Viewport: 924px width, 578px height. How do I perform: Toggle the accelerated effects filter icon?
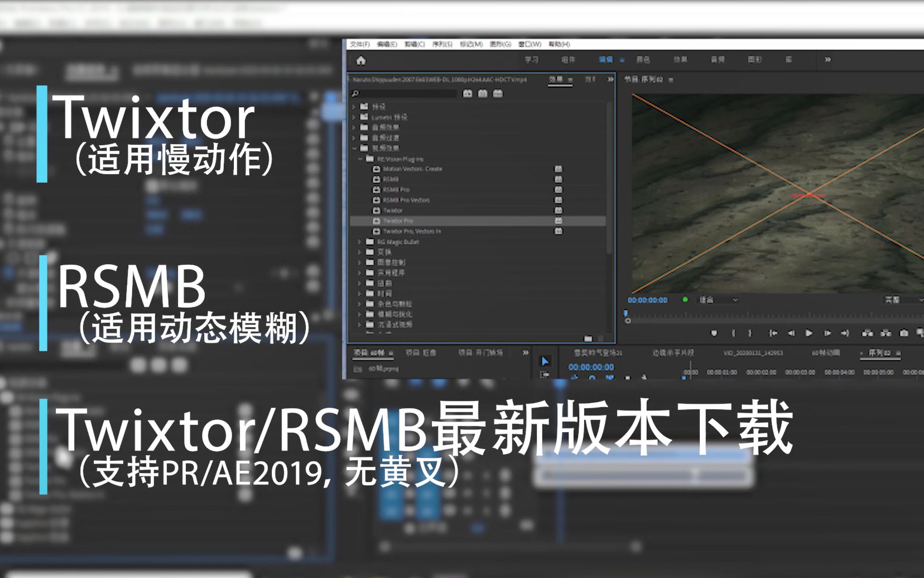click(x=468, y=93)
